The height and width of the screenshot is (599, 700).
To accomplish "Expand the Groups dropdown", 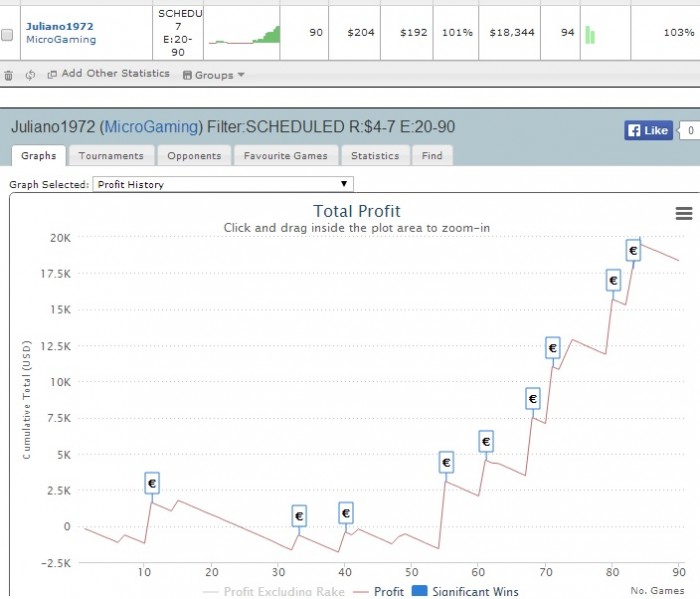I will (213, 75).
